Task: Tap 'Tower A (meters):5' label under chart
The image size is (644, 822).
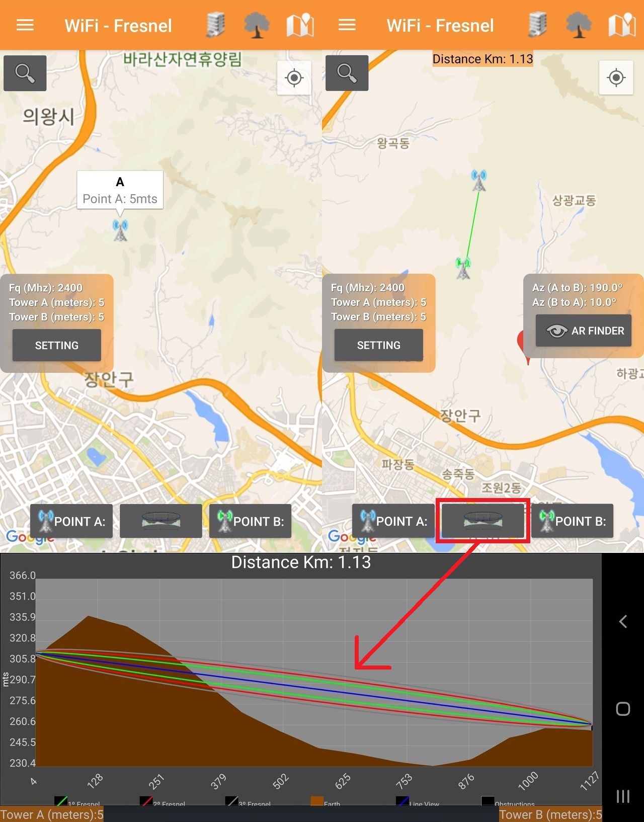Action: (x=52, y=814)
